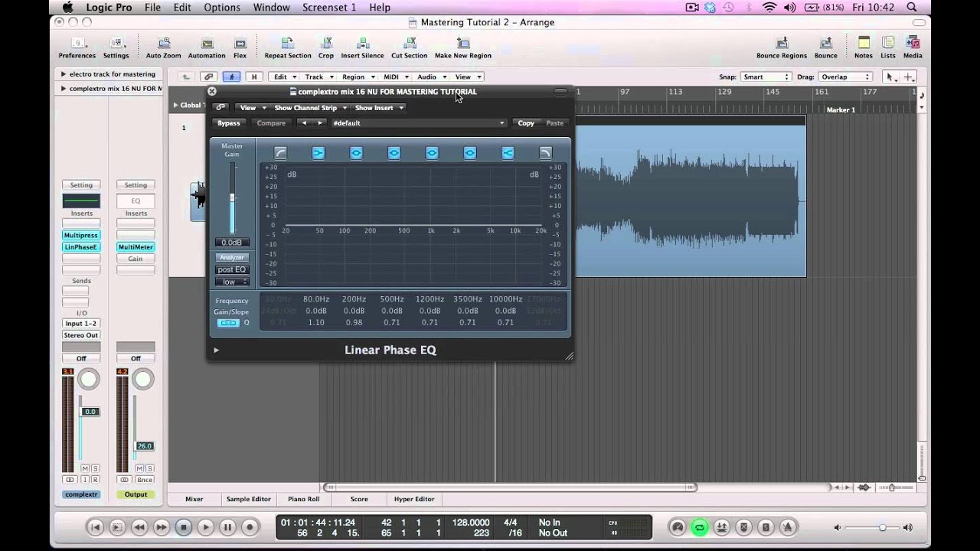Click the EQ Master Gain slider
The width and height of the screenshot is (980, 551).
coord(232,198)
